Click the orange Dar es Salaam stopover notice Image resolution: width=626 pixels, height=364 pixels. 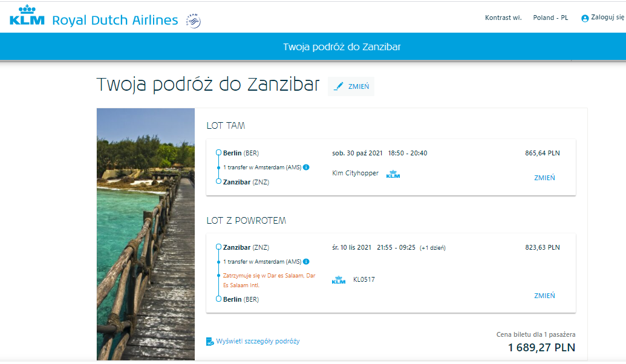269,280
